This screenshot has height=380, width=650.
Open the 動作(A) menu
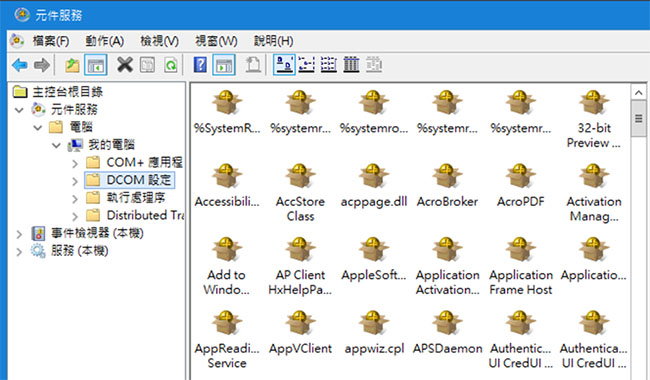coord(104,41)
